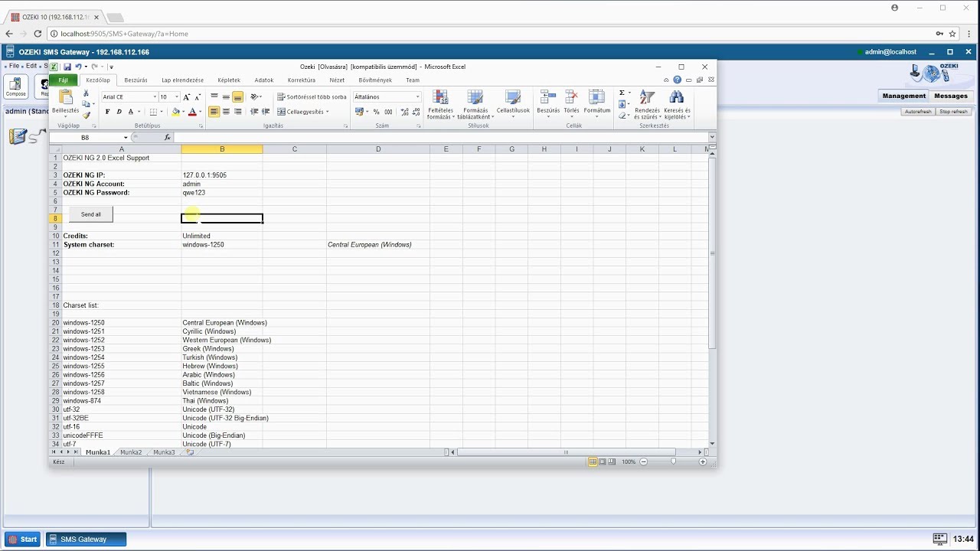
Task: Open Cellastílusok cell styles
Action: [x=513, y=103]
